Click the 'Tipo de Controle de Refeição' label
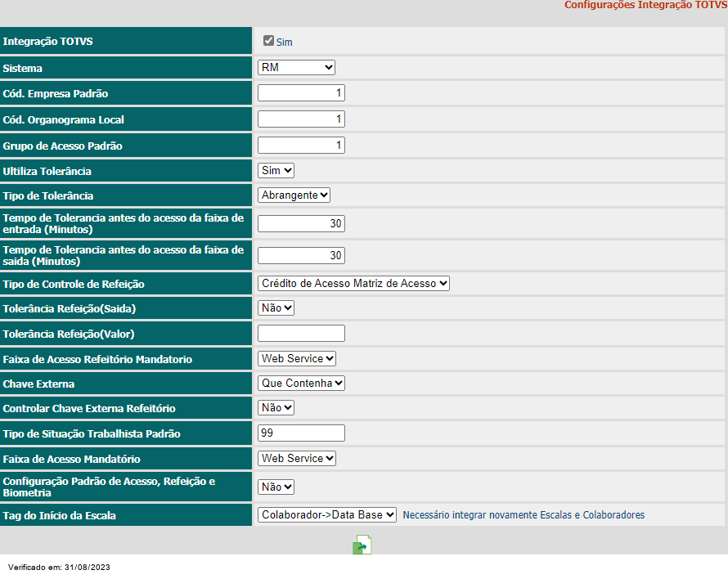The image size is (728, 579). [74, 284]
